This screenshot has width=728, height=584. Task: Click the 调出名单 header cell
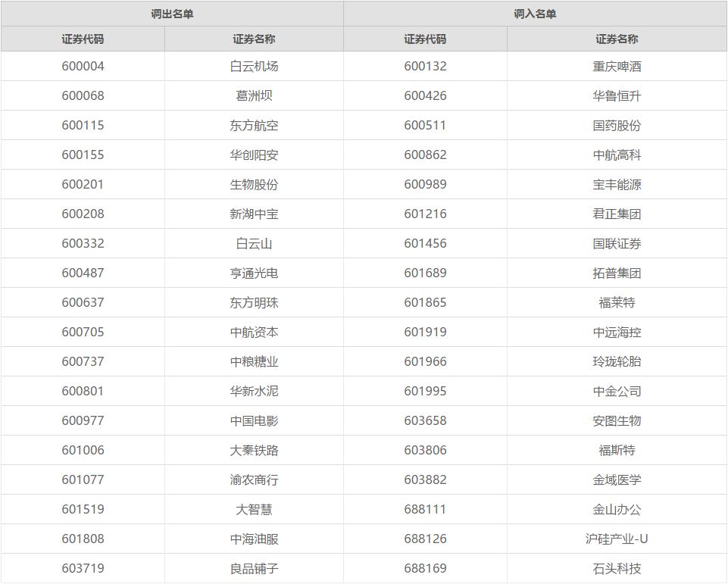point(172,14)
